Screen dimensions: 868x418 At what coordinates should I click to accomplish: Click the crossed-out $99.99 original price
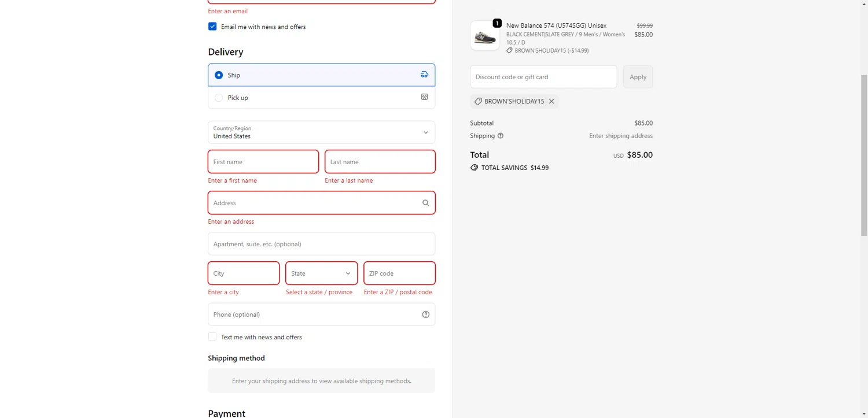[645, 25]
